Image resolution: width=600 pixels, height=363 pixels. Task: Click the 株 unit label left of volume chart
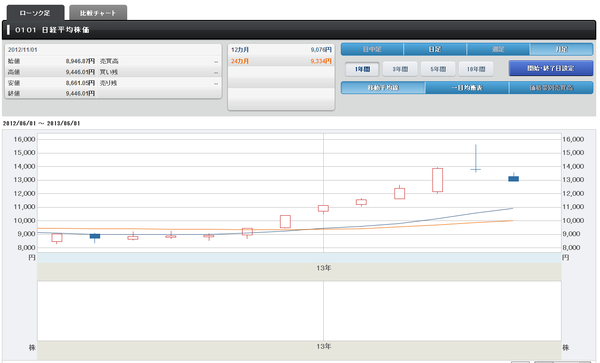pos(32,347)
